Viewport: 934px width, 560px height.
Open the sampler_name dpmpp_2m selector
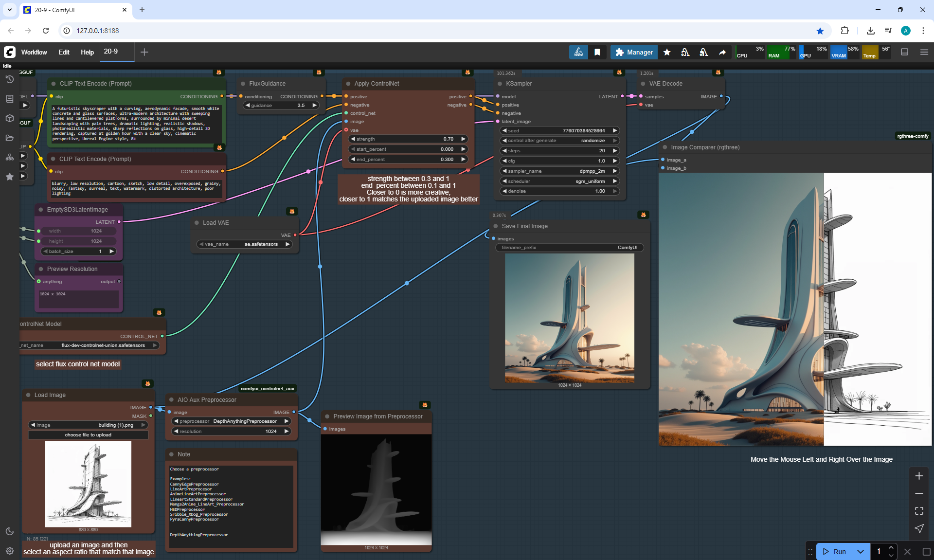coord(559,171)
